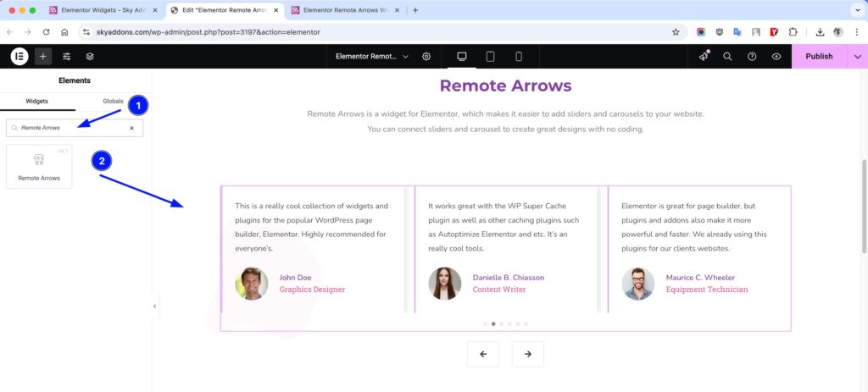Open the Help question mark icon

coord(752,57)
